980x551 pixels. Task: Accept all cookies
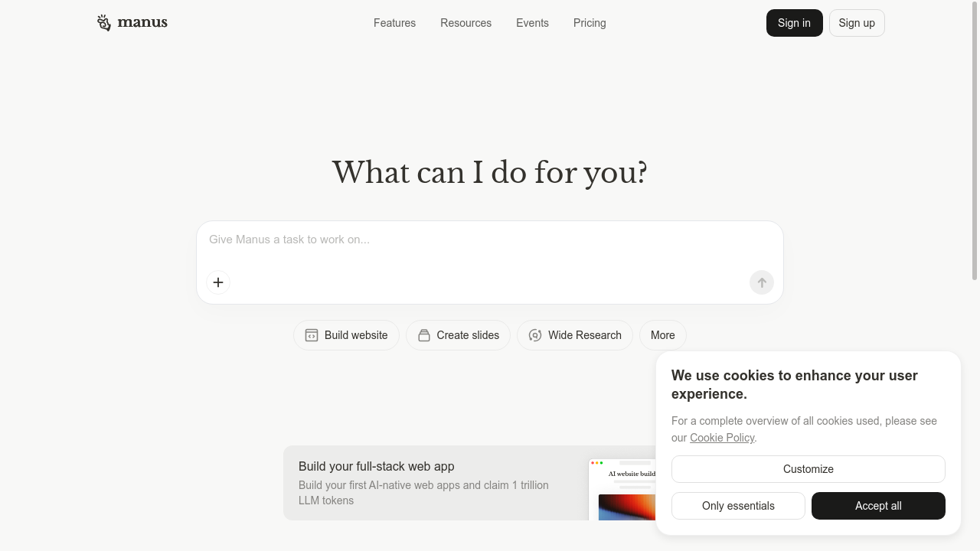coord(878,506)
